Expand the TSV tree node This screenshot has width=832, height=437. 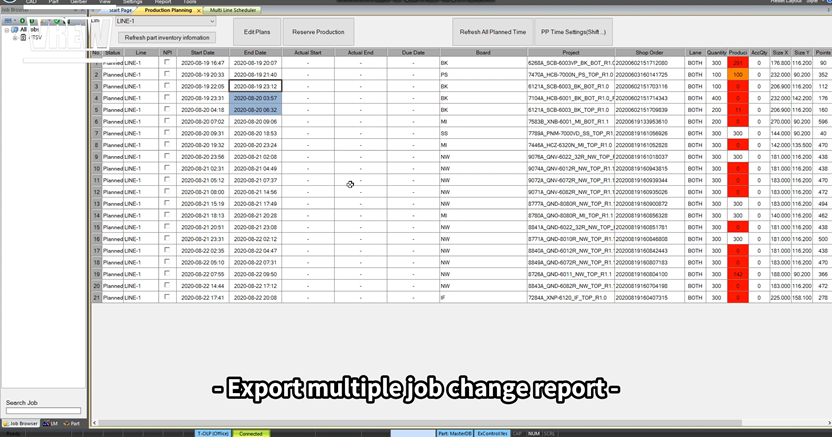15,38
